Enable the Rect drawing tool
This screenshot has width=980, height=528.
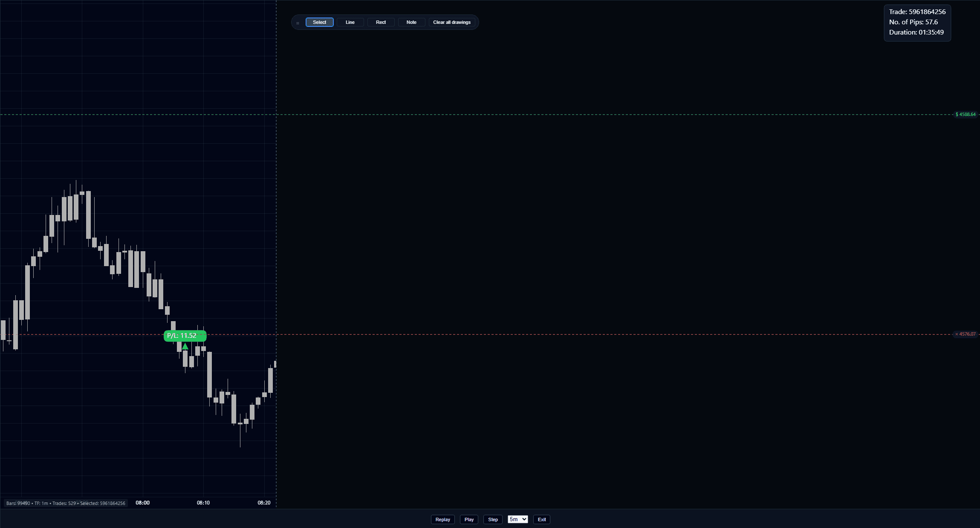pyautogui.click(x=381, y=22)
